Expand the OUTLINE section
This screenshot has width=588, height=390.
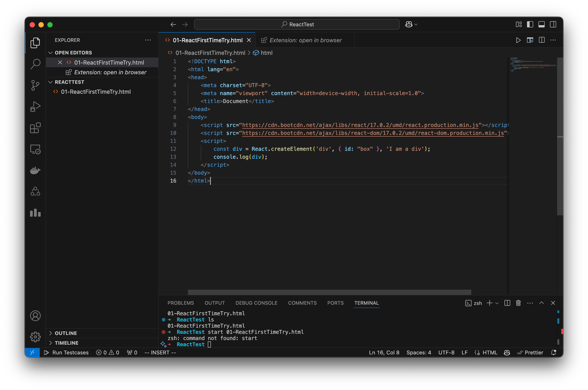(50, 333)
